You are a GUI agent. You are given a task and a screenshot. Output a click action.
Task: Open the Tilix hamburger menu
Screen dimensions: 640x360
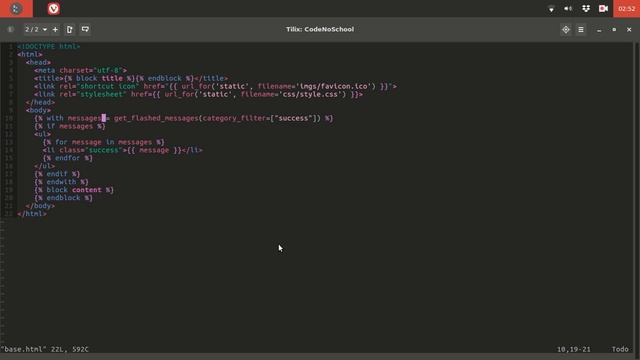pos(581,29)
